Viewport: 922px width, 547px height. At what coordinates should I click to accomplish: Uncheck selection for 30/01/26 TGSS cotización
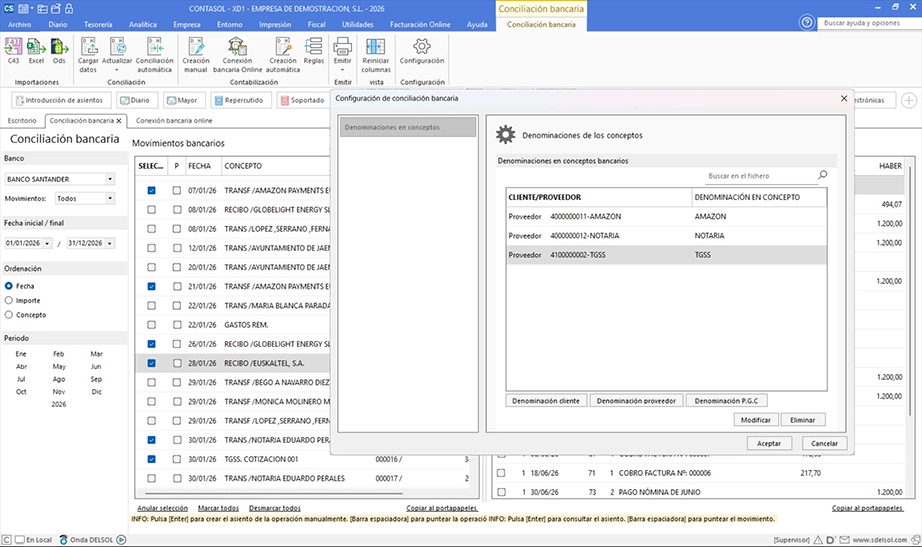pyautogui.click(x=152, y=459)
